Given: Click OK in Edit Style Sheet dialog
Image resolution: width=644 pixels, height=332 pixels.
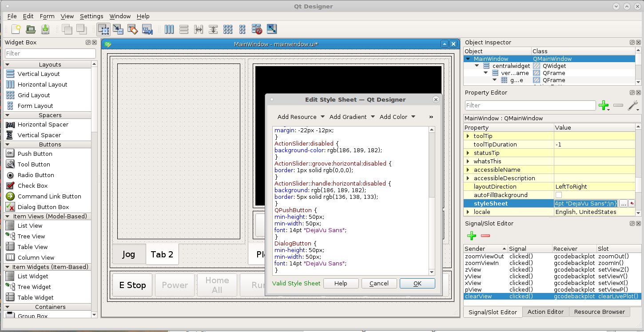Looking at the screenshot, I should (417, 283).
